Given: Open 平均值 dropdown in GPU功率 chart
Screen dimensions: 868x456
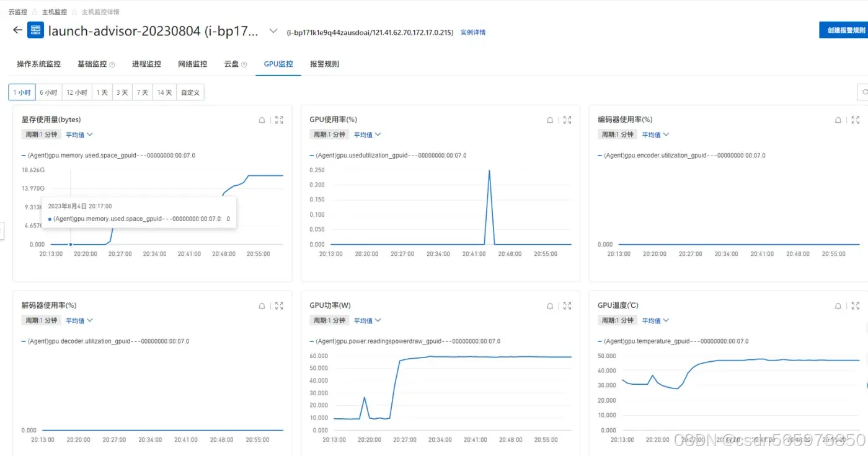Looking at the screenshot, I should 367,320.
